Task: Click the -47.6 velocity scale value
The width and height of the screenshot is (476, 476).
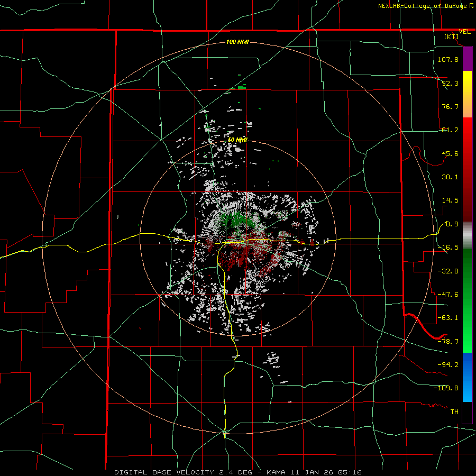Action: coord(448,295)
